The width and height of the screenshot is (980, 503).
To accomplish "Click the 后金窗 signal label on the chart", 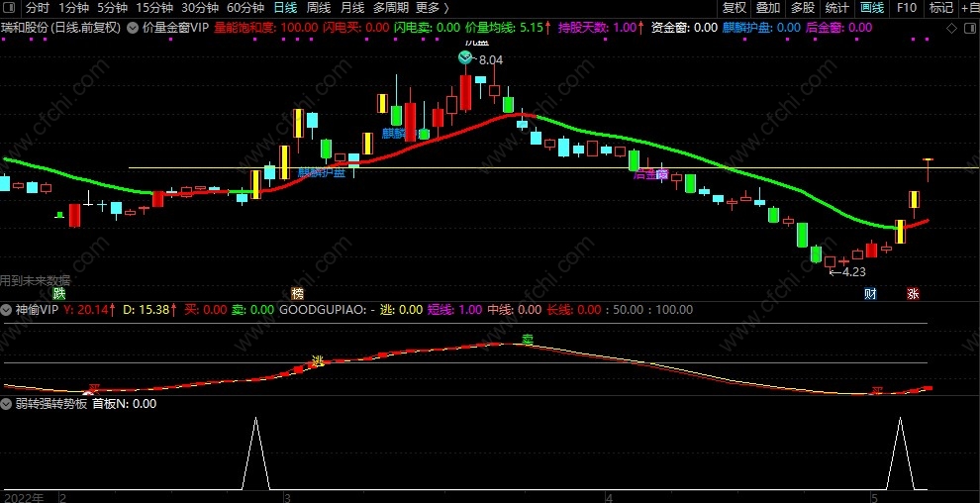I will (x=651, y=174).
